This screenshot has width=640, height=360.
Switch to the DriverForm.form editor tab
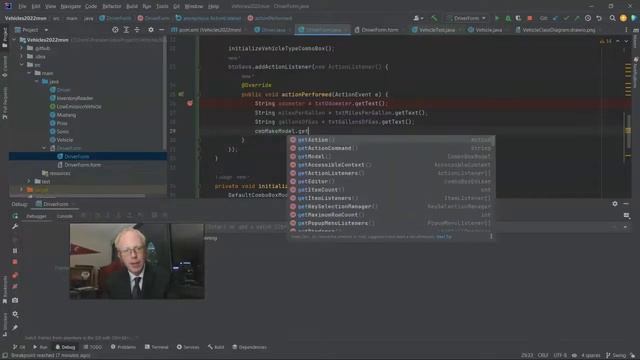(380, 30)
